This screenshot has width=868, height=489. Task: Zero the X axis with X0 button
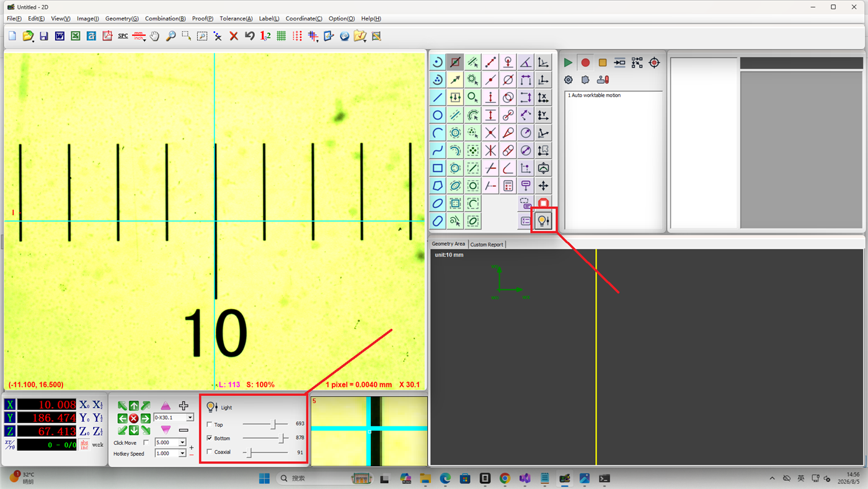85,405
